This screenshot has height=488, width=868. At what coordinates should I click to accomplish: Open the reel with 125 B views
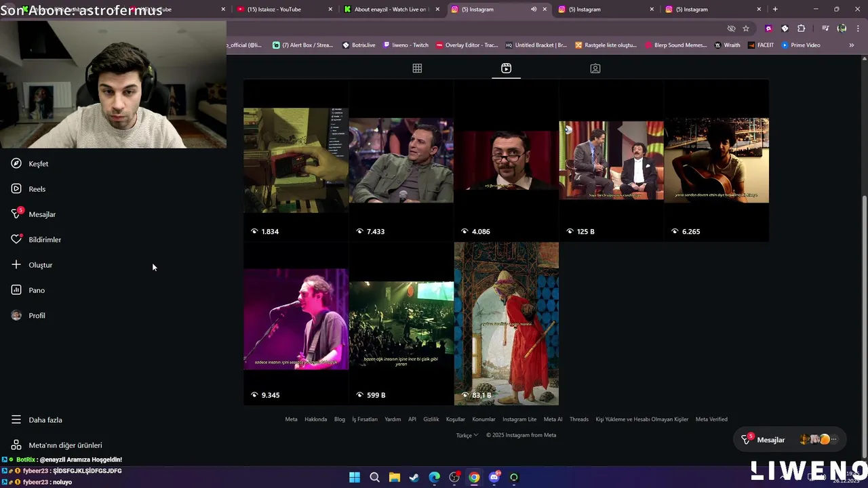[611, 161]
